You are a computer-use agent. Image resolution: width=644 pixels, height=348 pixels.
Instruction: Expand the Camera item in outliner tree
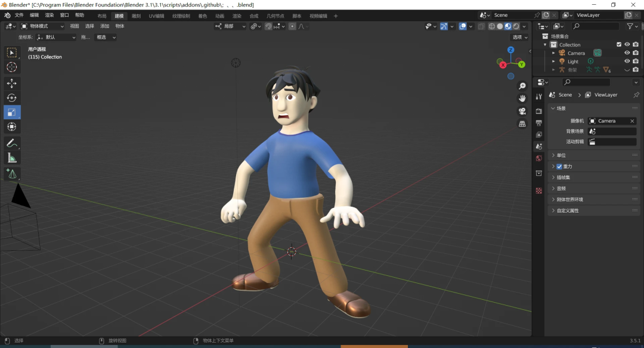click(x=553, y=53)
